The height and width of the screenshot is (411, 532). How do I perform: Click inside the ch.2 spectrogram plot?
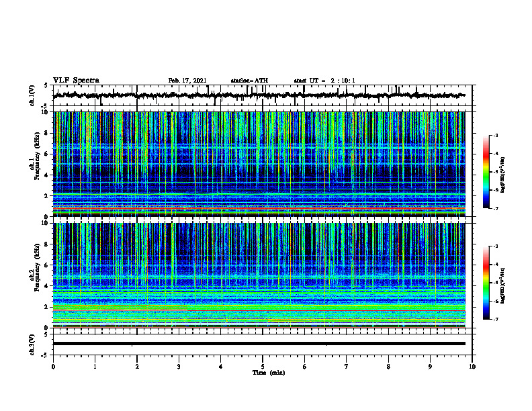pos(259,275)
